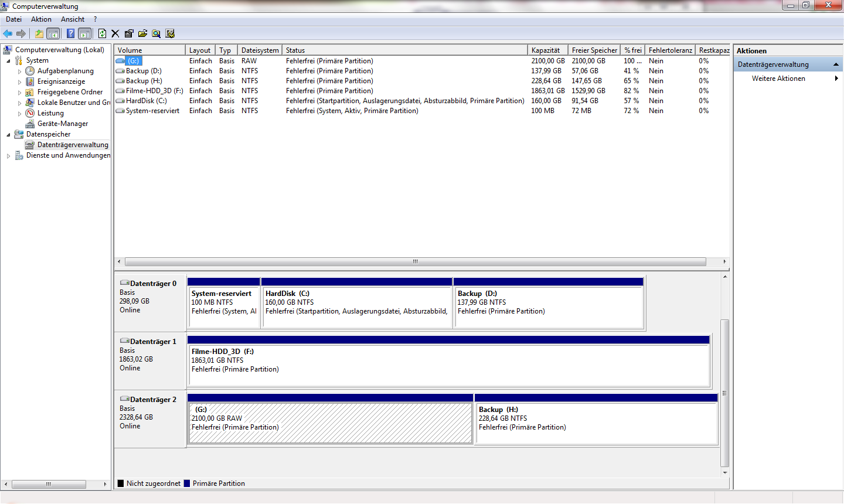Open the ? help menu

coord(96,19)
